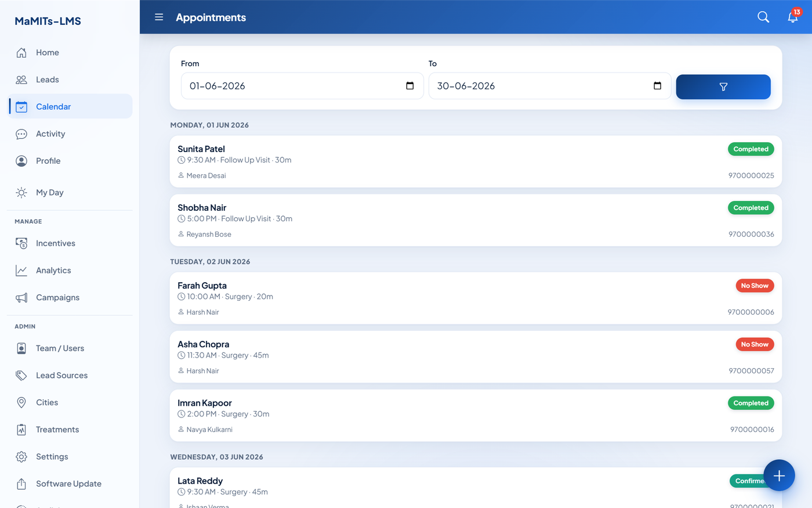This screenshot has height=508, width=812.
Task: Open Leads menu item
Action: coord(70,80)
